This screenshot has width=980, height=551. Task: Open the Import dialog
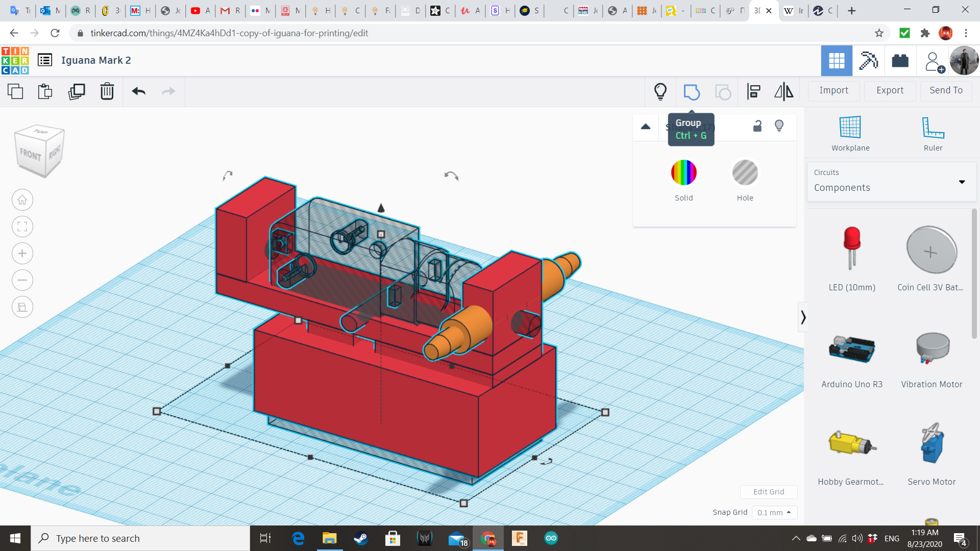(x=834, y=90)
